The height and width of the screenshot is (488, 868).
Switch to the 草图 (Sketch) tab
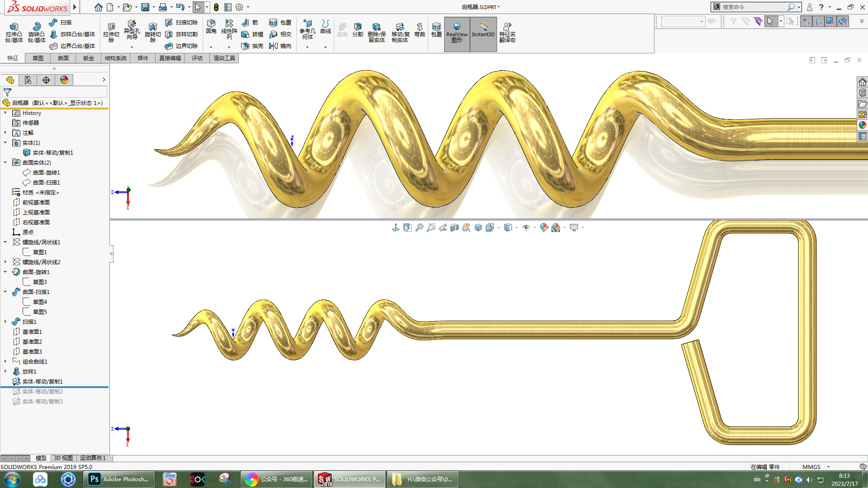click(38, 58)
